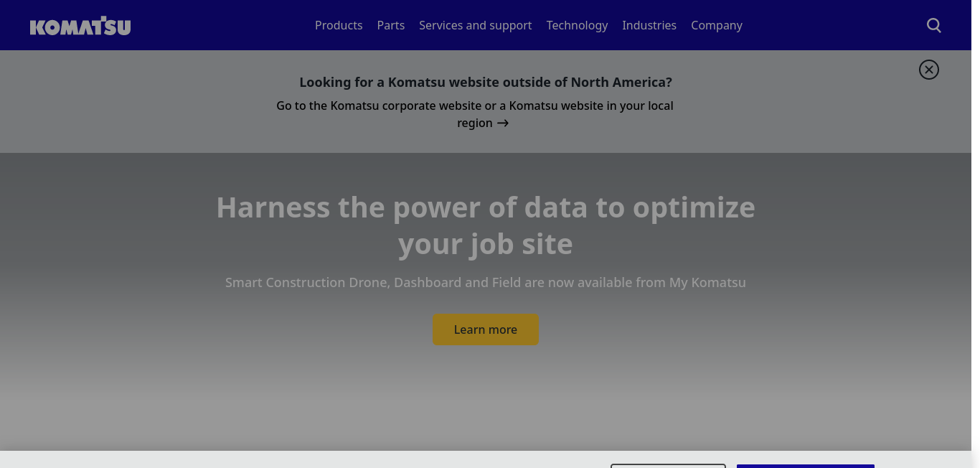Click the Smart Construction Drone subtitle text

click(486, 282)
